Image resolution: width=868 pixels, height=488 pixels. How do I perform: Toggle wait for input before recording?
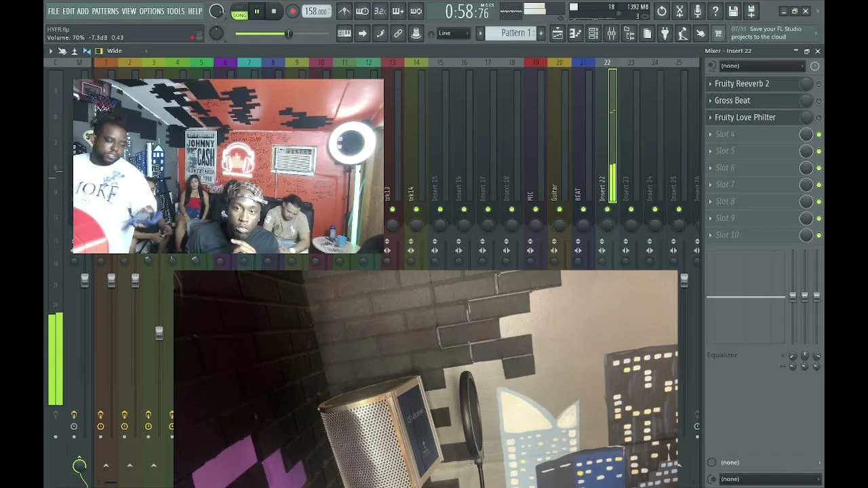point(362,11)
